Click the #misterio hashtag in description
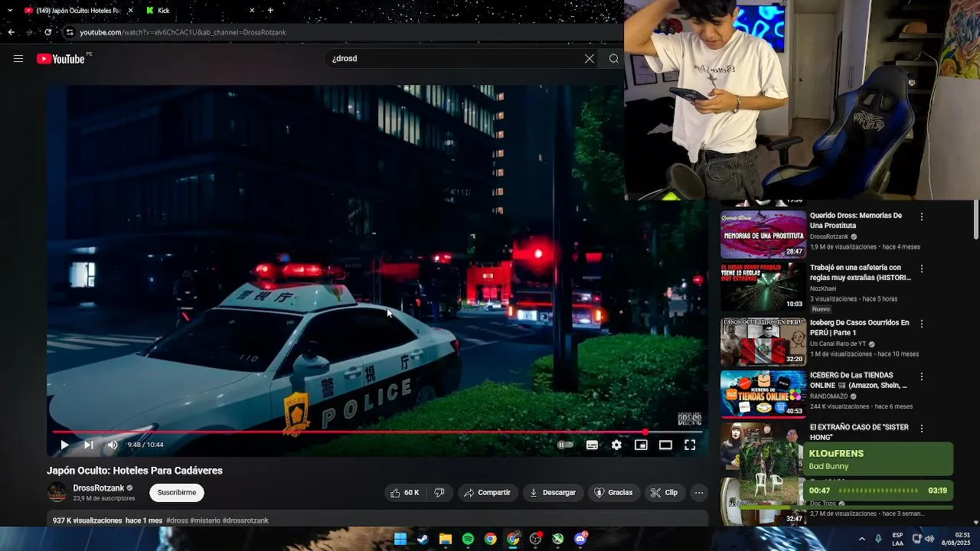The image size is (980, 551). pos(205,520)
